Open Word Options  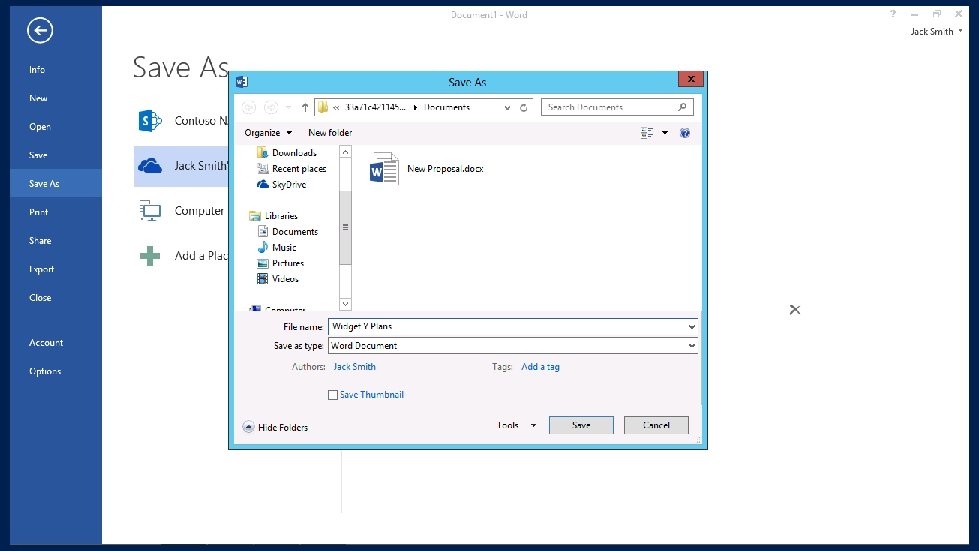click(45, 371)
